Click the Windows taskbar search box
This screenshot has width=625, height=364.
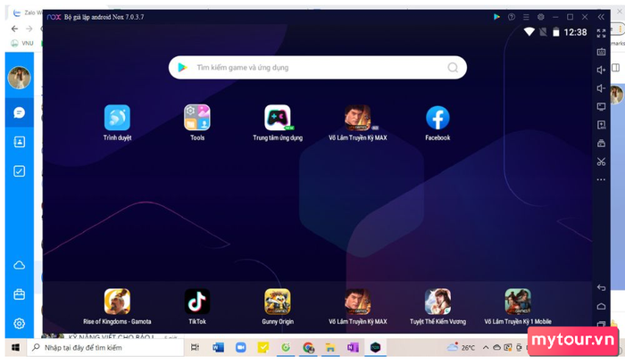click(105, 348)
